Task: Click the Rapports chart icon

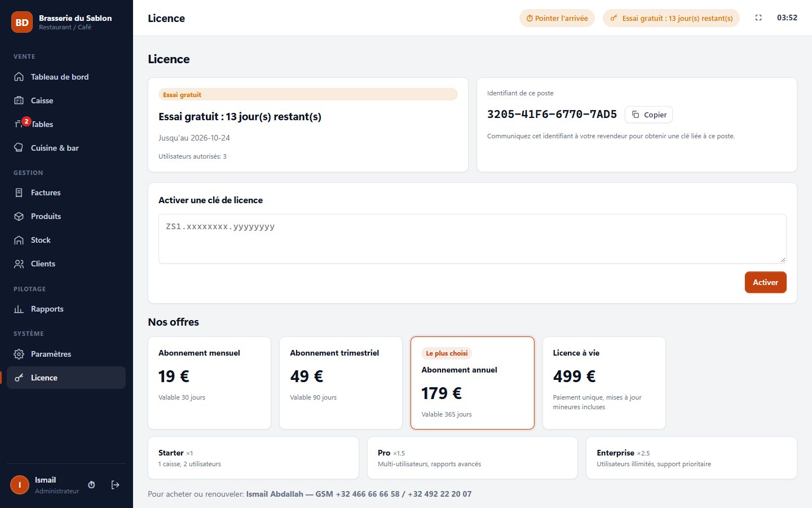Action: (x=19, y=309)
